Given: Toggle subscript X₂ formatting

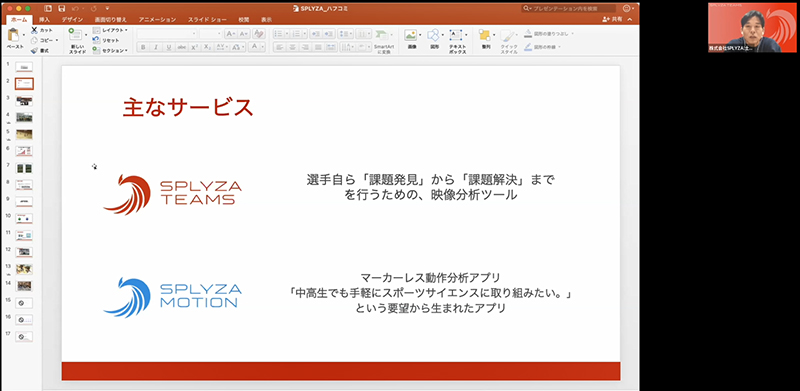Looking at the screenshot, I should tap(207, 47).
